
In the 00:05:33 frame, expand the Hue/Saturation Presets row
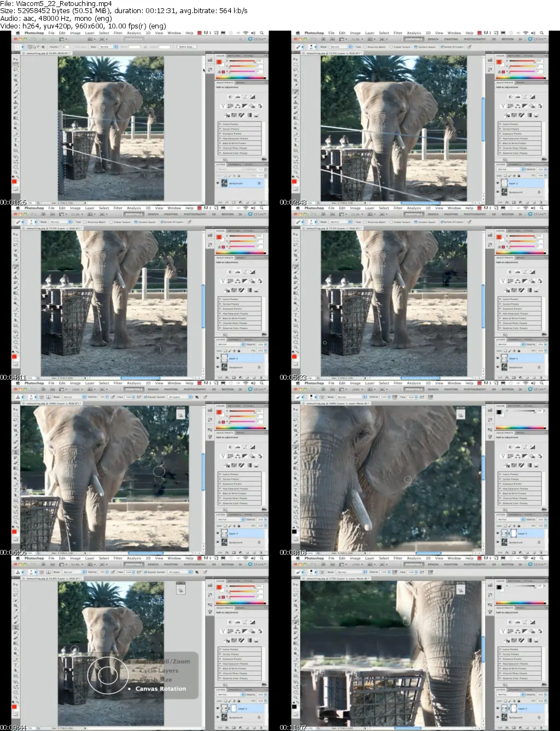tap(520, 314)
